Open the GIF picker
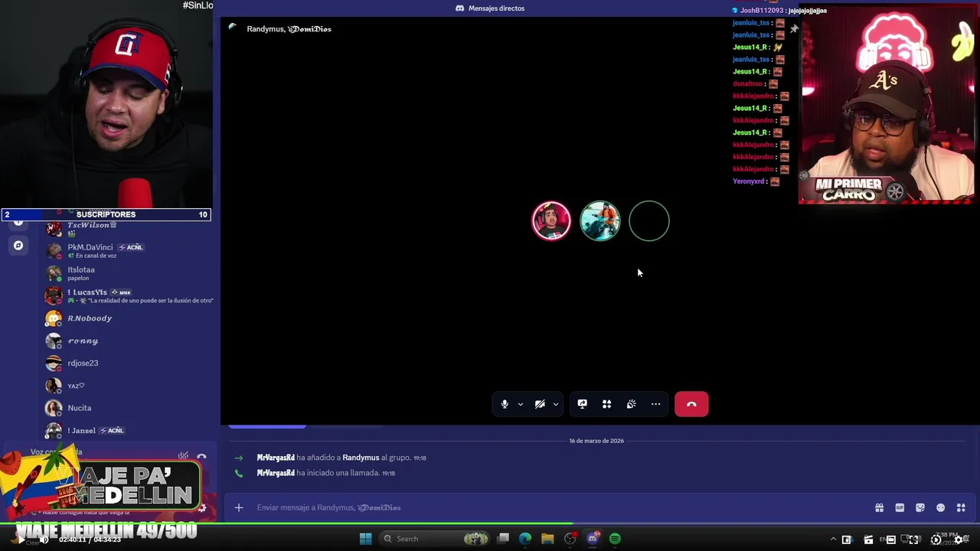The image size is (980, 551). click(900, 507)
